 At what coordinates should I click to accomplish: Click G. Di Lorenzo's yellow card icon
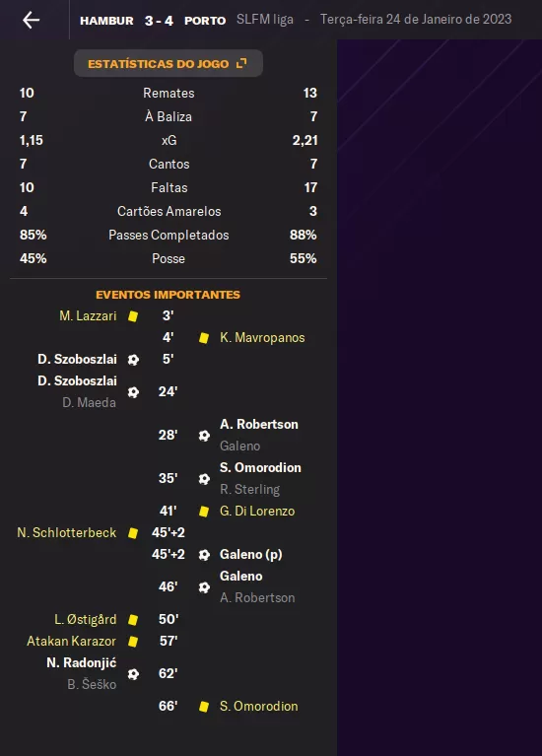[x=204, y=512]
